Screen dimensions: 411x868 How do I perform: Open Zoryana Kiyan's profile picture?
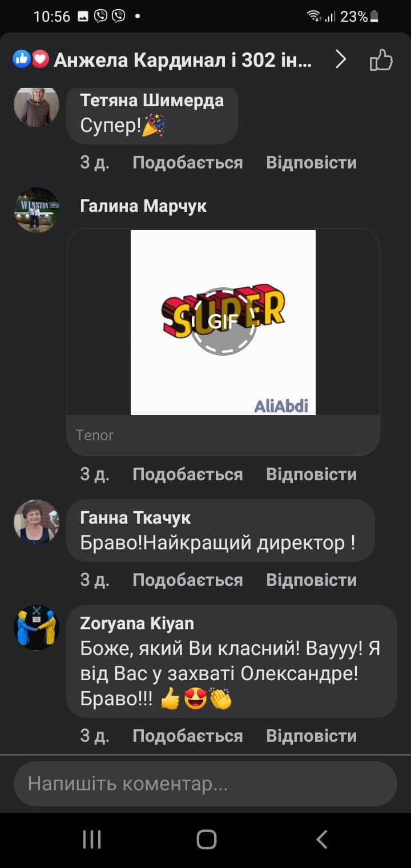point(37,628)
